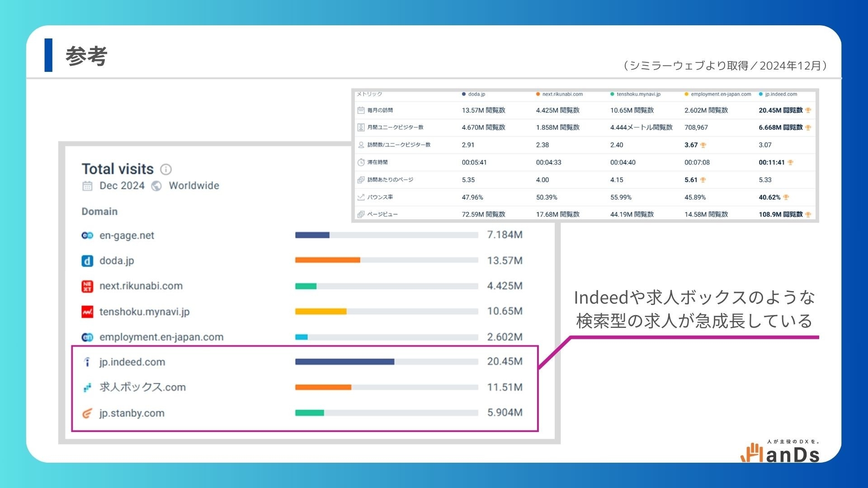Open the employment.en-japan.com domain link

pyautogui.click(x=161, y=337)
